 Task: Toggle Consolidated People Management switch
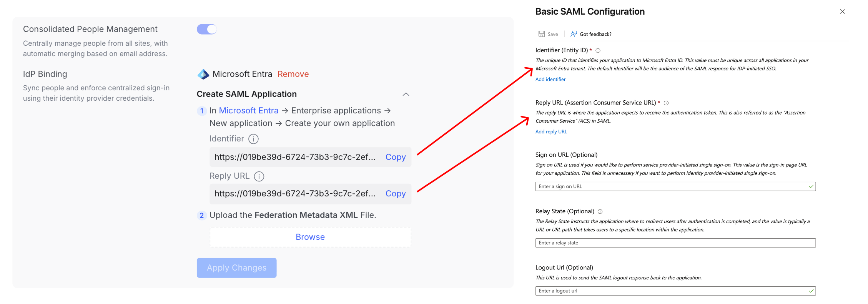point(207,29)
